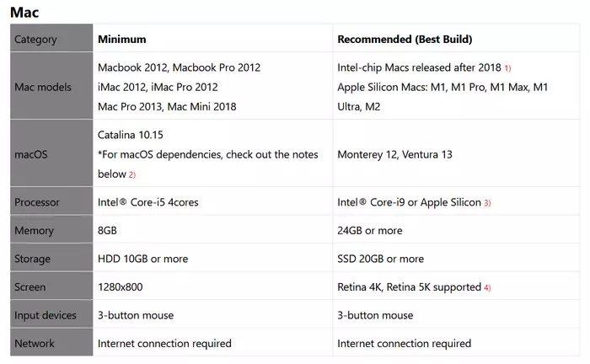
Task: Click the Catalina 10.15 text
Action: coord(131,134)
